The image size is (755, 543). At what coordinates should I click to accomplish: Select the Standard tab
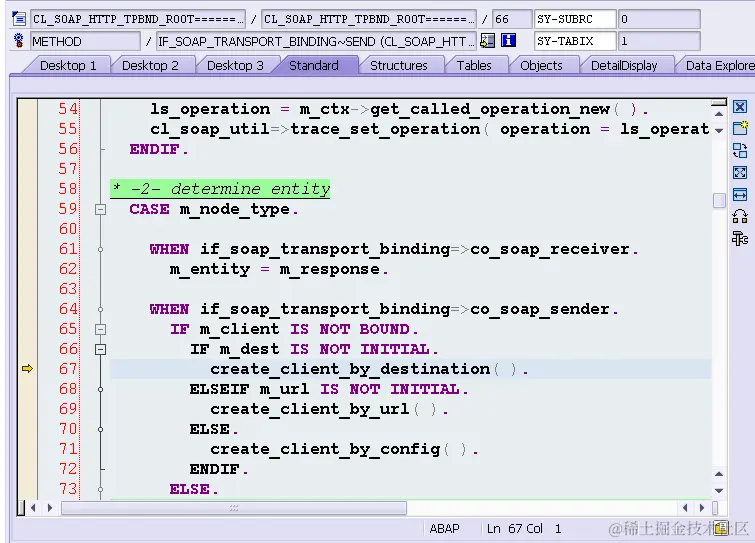point(313,65)
